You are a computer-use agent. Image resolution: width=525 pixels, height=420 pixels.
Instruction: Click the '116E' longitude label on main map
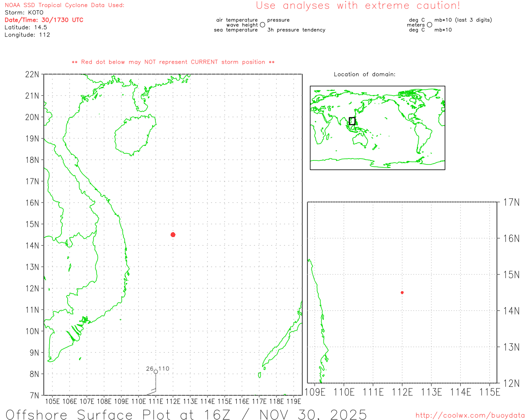coord(242,402)
